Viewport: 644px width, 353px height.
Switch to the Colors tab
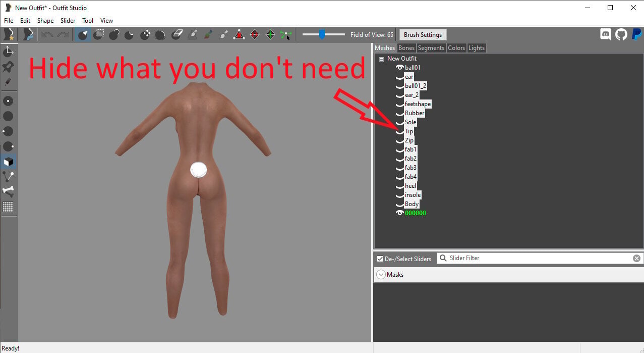456,48
